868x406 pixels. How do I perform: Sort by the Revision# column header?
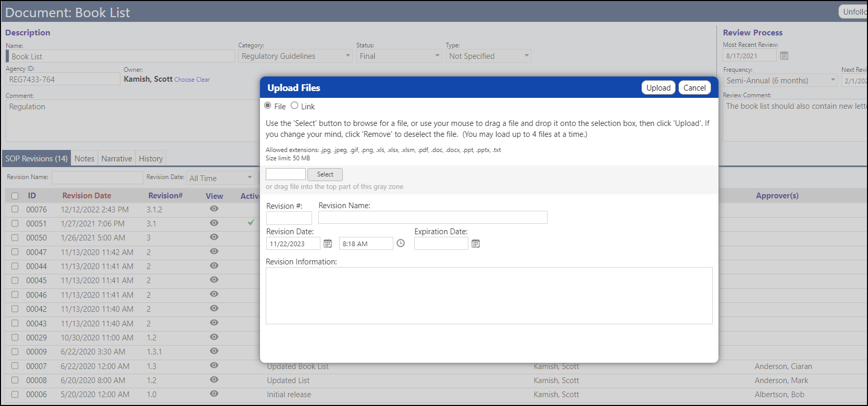(166, 196)
